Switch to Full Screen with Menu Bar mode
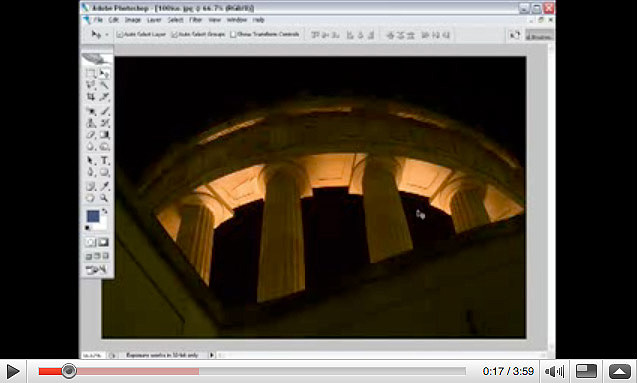This screenshot has width=638, height=383. pyautogui.click(x=97, y=256)
